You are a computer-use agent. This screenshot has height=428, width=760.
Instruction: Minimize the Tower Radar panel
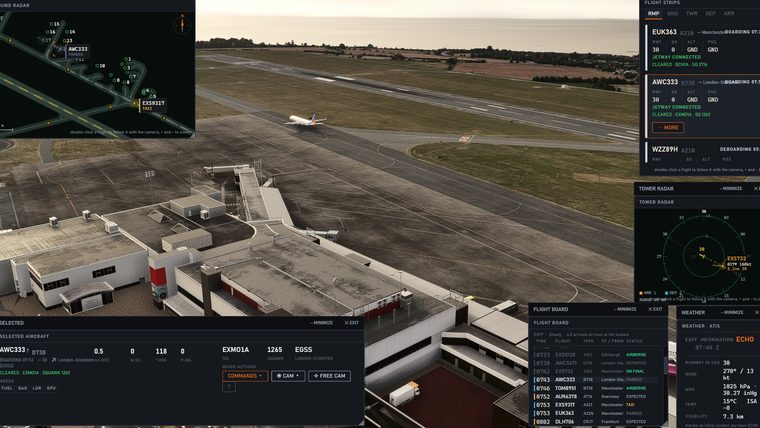[x=730, y=188]
